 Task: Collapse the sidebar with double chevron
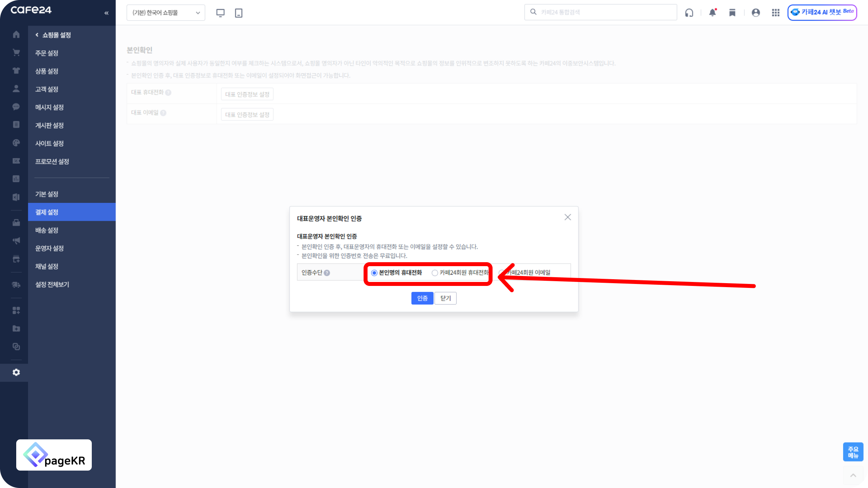(x=106, y=13)
